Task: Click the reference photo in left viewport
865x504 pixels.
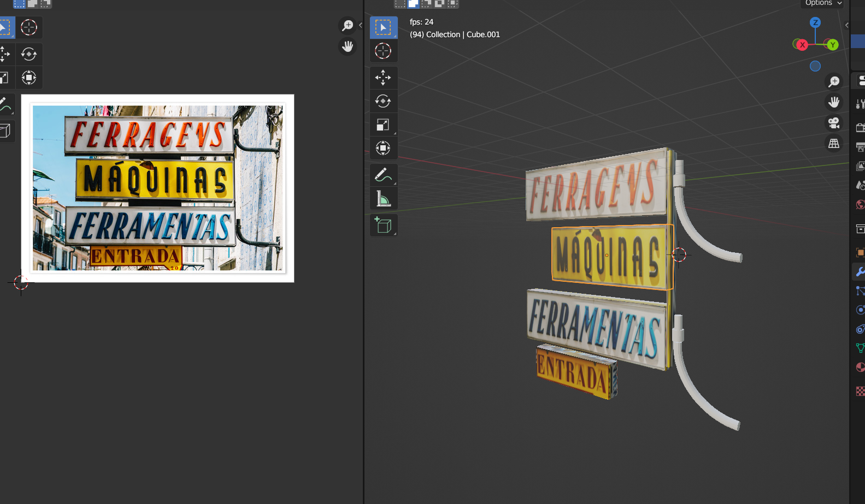Action: click(x=157, y=188)
